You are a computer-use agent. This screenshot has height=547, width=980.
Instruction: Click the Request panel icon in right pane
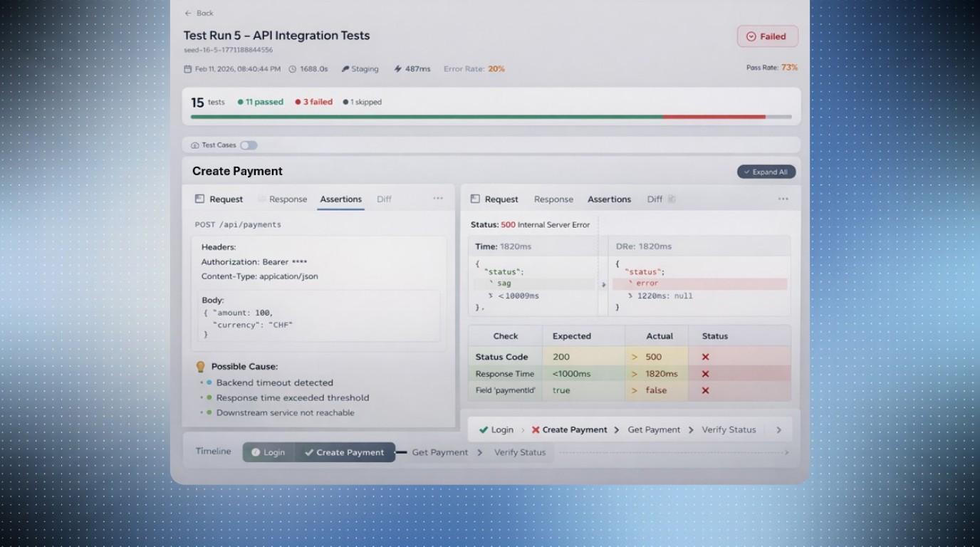(475, 199)
